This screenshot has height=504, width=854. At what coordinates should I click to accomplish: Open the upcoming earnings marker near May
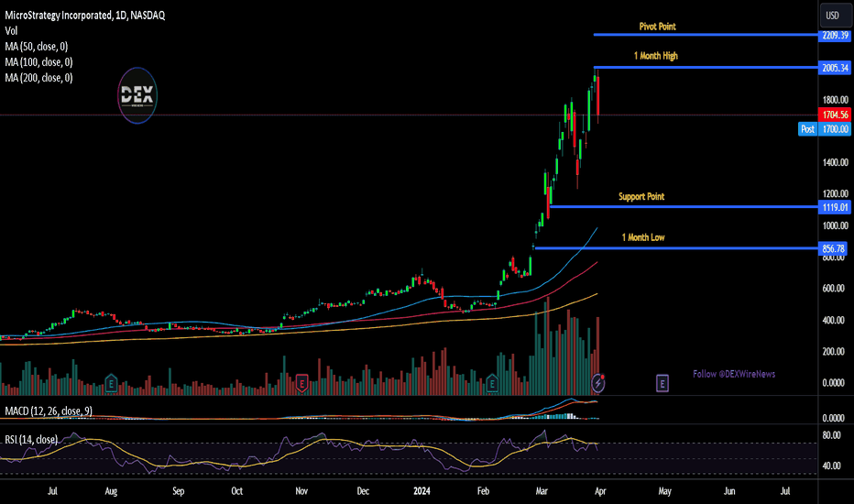(662, 384)
